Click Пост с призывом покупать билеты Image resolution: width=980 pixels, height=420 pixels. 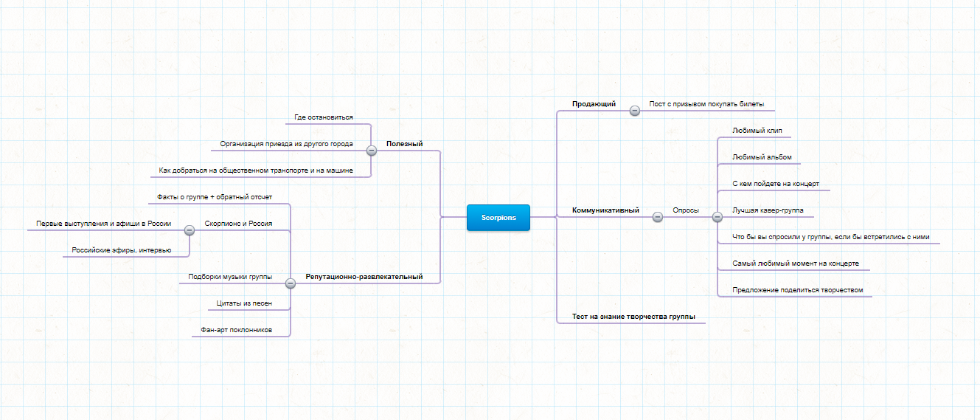tap(706, 104)
